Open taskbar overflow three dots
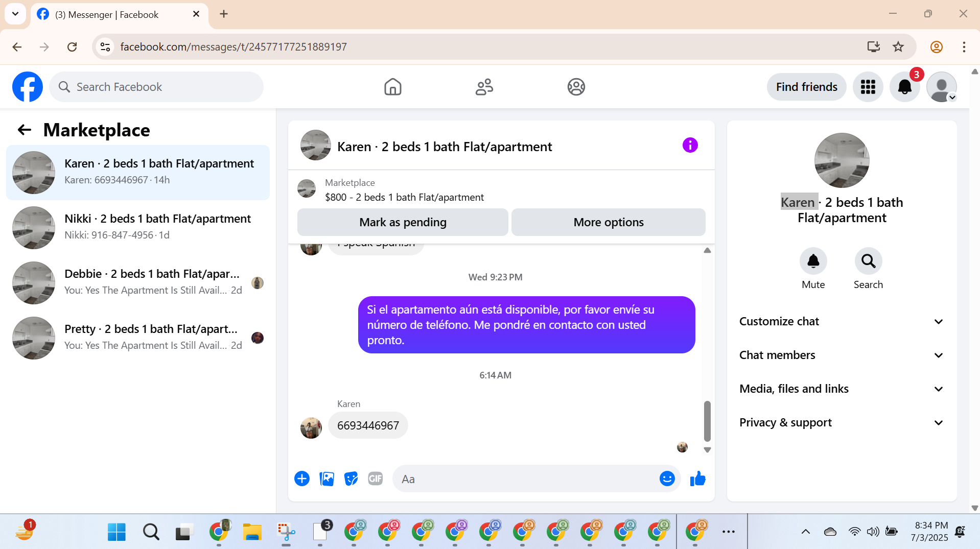Image resolution: width=980 pixels, height=549 pixels. point(728,532)
